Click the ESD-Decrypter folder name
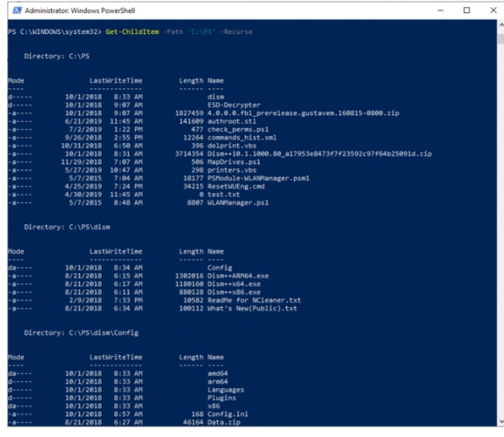 pyautogui.click(x=234, y=105)
